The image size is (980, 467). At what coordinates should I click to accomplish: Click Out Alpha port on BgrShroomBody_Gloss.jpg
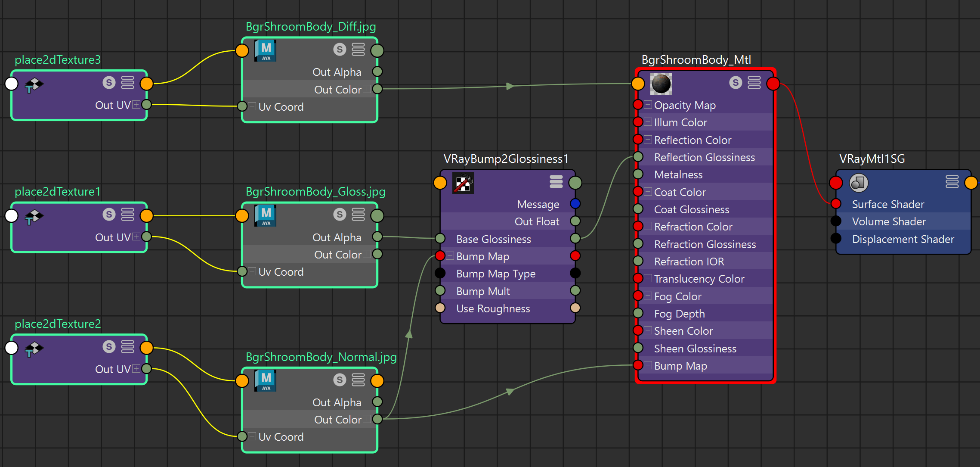(377, 237)
